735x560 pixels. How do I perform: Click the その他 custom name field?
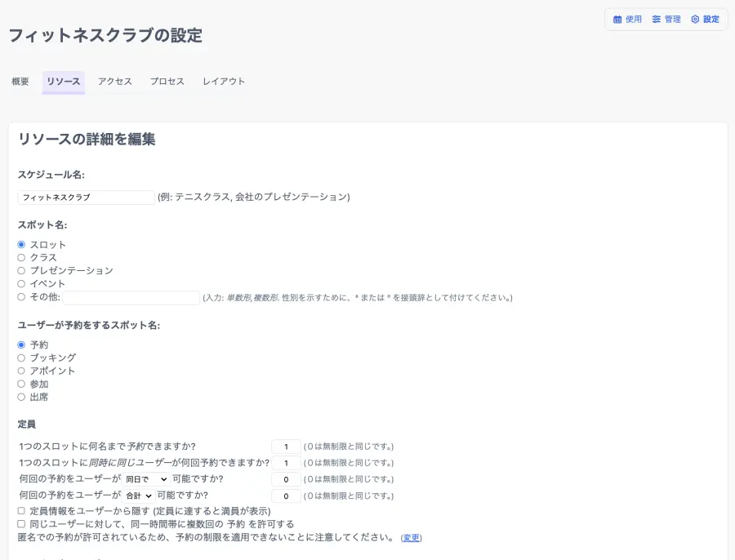[x=131, y=298]
